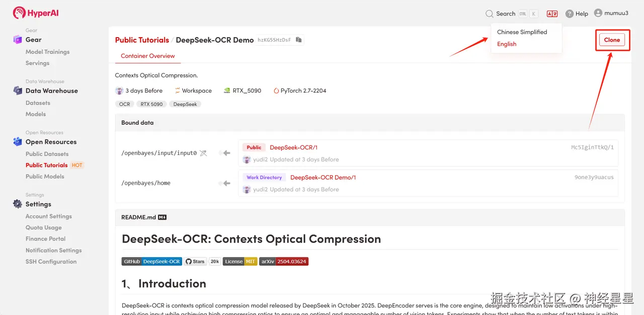Open Datasets in sidebar
This screenshot has height=315, width=644.
click(x=38, y=103)
